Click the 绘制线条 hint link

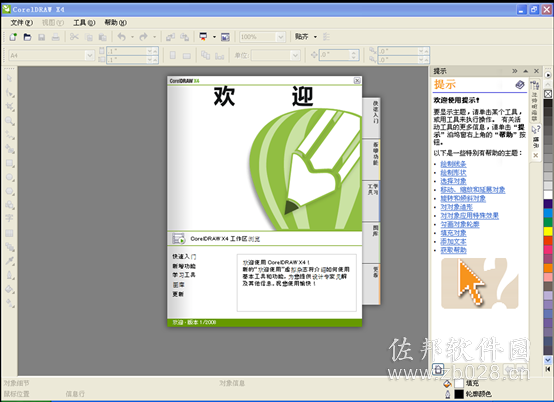[x=453, y=164]
